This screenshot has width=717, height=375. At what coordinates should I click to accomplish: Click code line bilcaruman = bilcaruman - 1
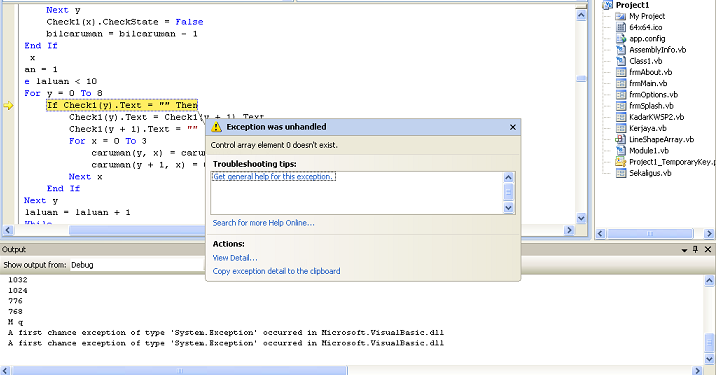pyautogui.click(x=122, y=34)
